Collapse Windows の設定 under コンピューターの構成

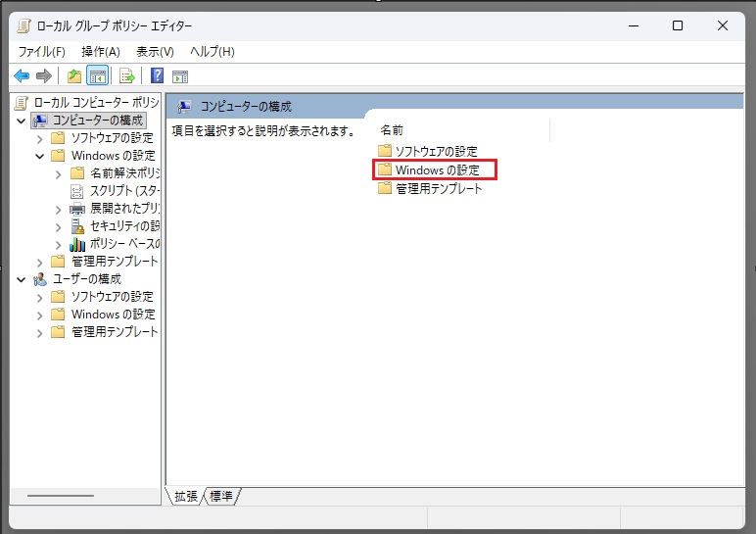point(40,156)
